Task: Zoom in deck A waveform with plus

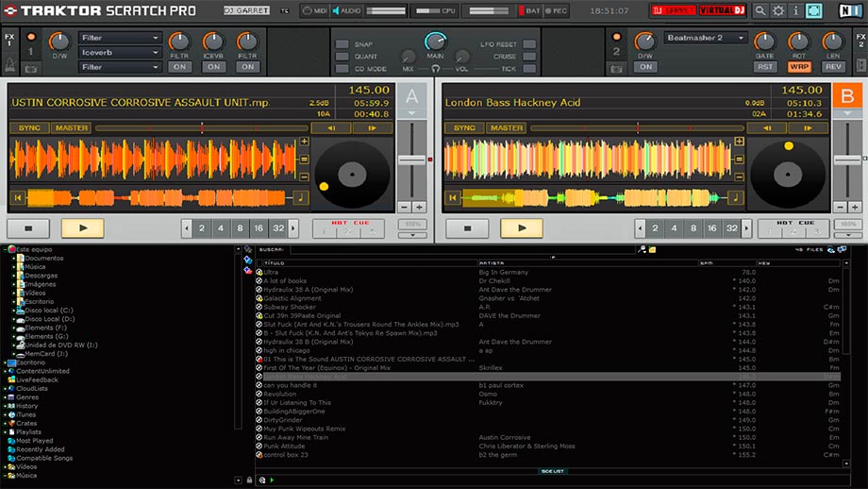Action: [x=304, y=142]
